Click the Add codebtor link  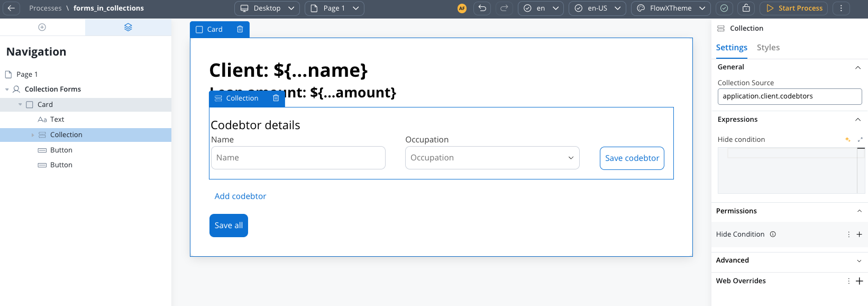point(240,196)
